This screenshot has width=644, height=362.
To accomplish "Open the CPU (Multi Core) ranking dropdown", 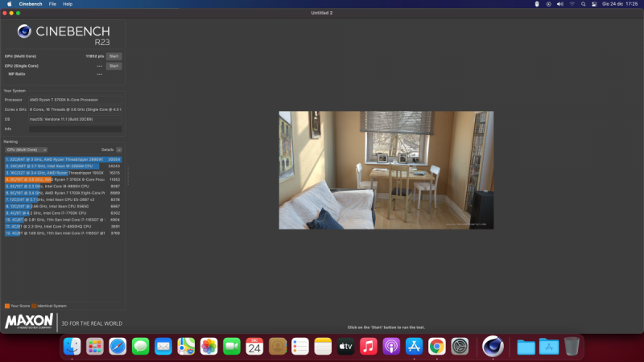I will point(26,150).
